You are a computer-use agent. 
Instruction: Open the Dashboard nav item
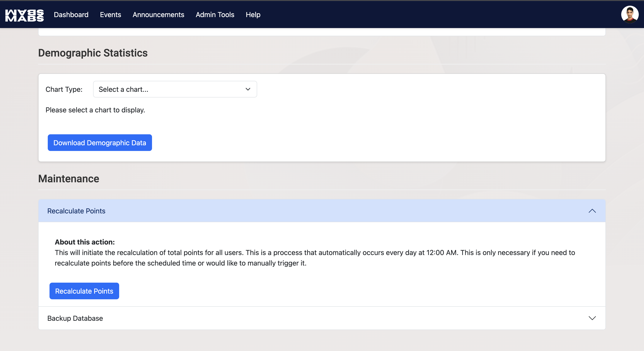[71, 15]
